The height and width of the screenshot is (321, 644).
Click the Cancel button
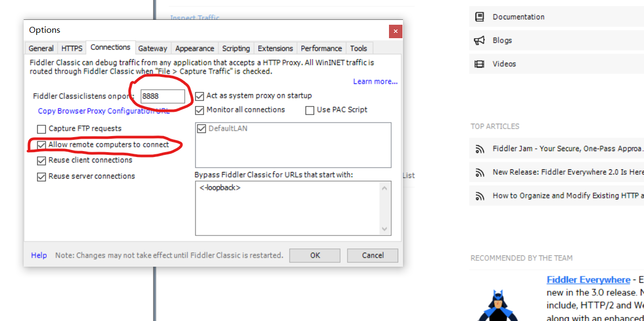372,255
